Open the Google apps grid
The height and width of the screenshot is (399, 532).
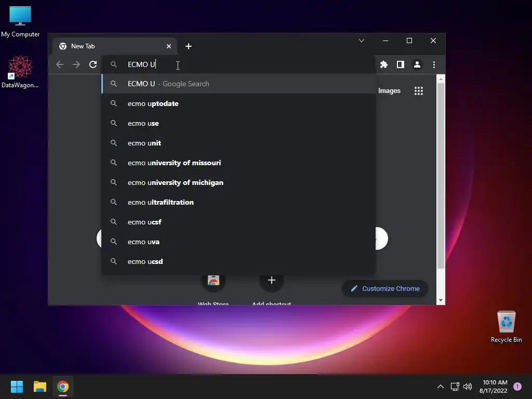coord(419,90)
